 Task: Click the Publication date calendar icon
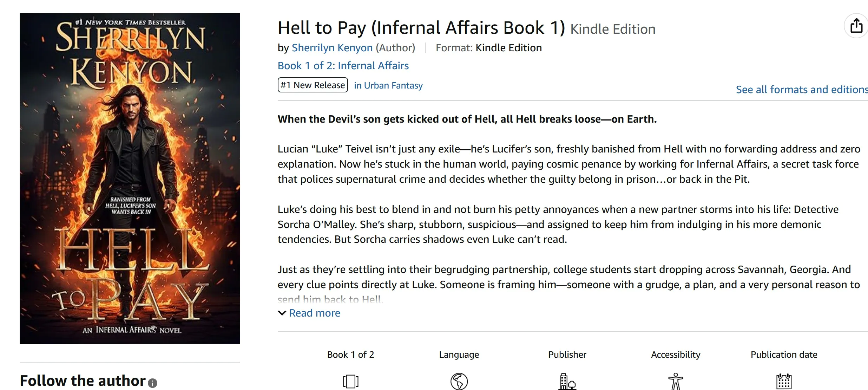pos(784,382)
